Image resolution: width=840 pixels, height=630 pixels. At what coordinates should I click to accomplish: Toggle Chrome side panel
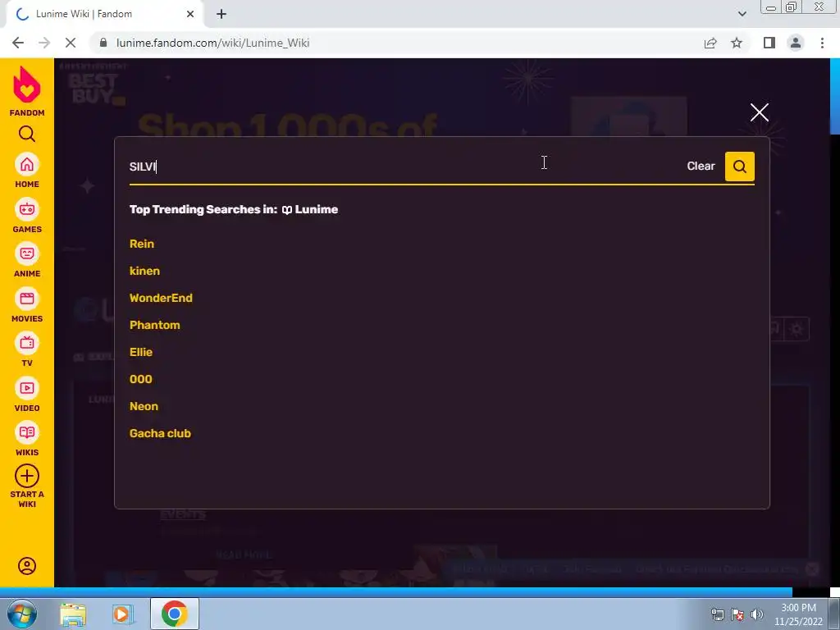[769, 43]
